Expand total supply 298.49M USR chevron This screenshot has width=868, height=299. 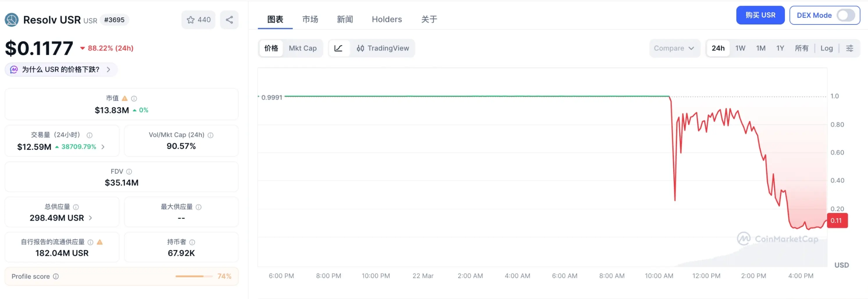90,218
